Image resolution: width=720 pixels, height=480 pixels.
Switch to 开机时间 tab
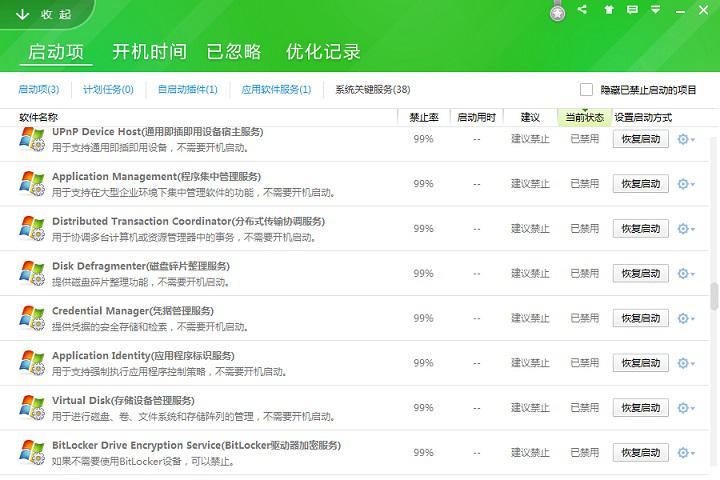(150, 51)
